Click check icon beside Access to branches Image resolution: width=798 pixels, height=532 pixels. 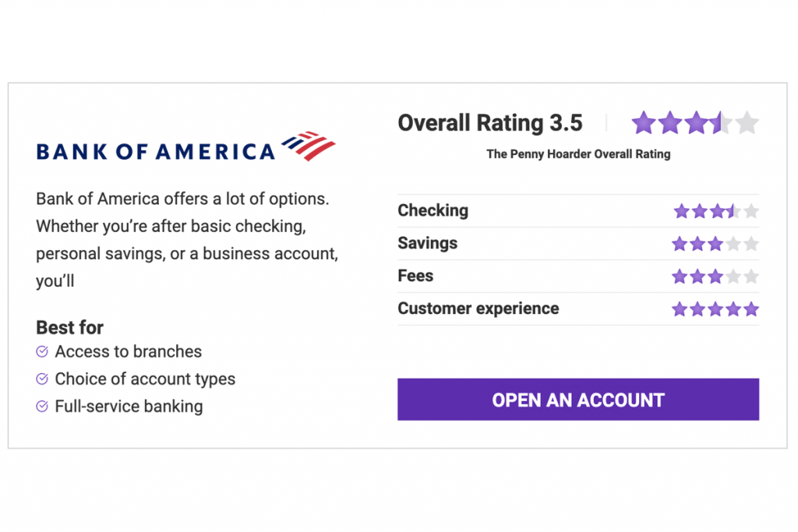[x=43, y=352]
